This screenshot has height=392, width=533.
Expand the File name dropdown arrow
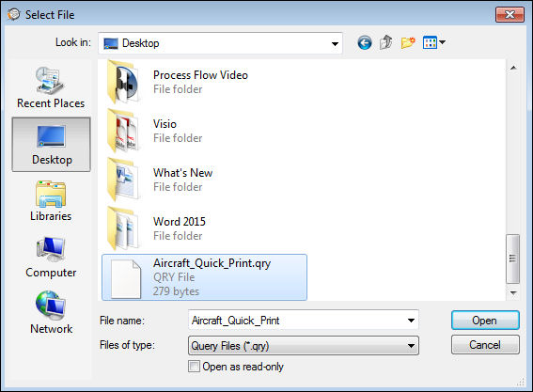coord(411,321)
